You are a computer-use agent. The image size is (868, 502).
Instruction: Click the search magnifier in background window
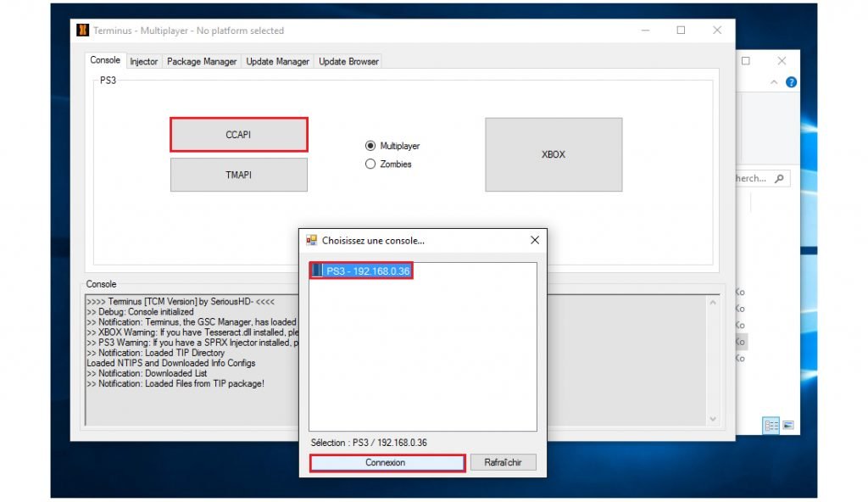click(780, 178)
